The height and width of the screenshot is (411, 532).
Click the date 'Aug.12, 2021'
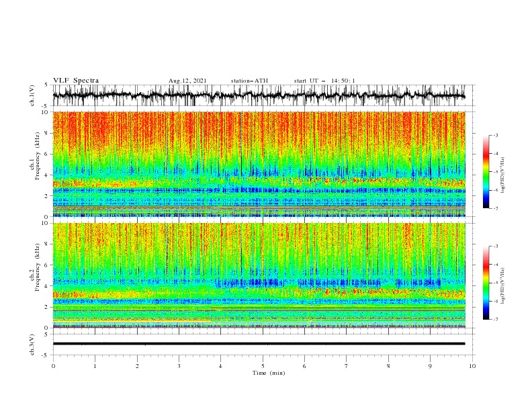[x=187, y=81]
